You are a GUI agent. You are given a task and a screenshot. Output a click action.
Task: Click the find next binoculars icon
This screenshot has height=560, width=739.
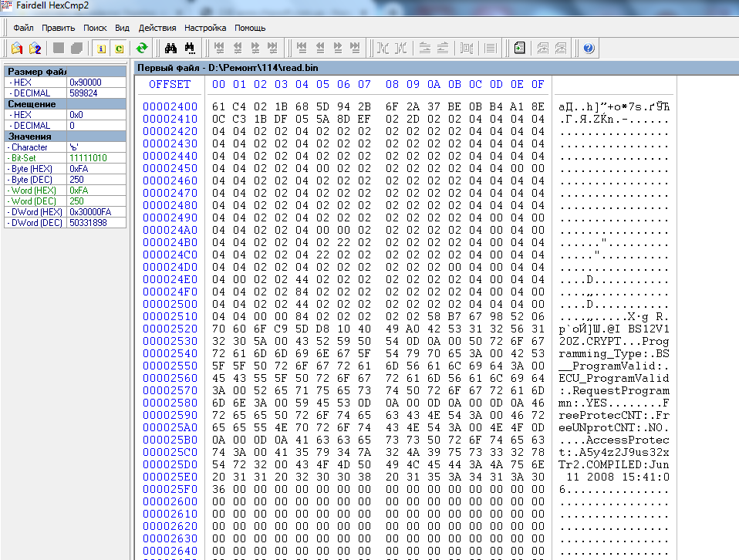[x=189, y=48]
